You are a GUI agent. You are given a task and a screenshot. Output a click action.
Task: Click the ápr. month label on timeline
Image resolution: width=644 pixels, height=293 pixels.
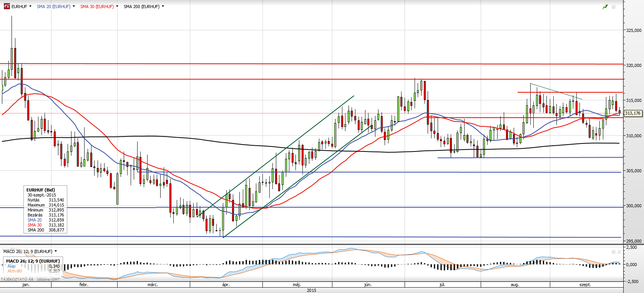[x=226, y=285]
